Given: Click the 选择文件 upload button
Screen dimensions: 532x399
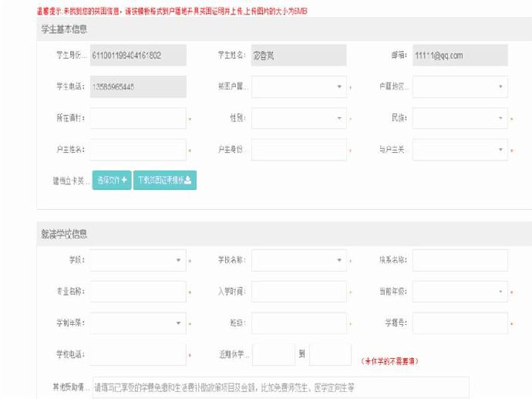Looking at the screenshot, I should point(112,181).
